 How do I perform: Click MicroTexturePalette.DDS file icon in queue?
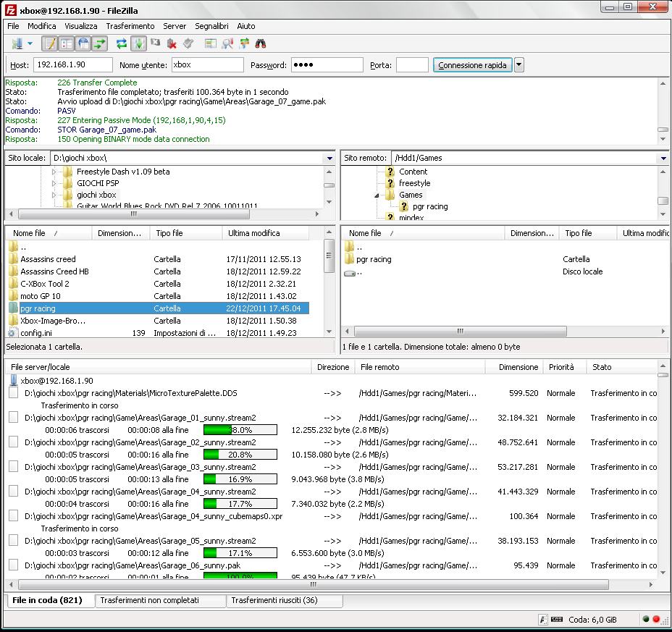pos(13,393)
